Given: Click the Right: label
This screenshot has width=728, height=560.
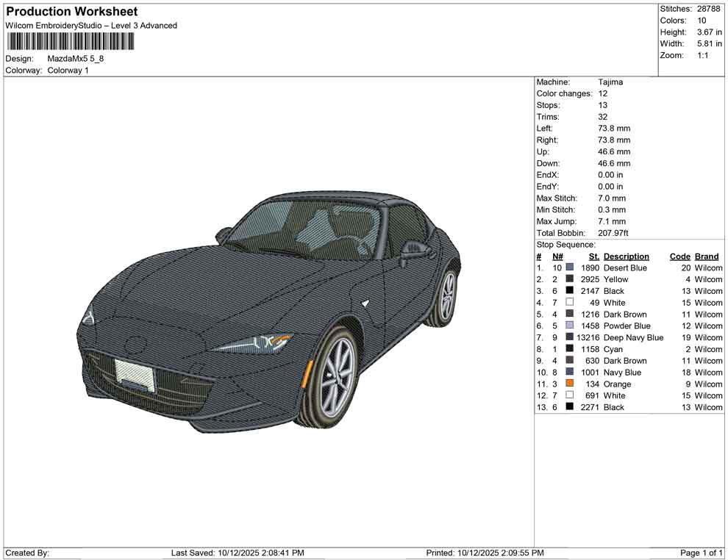Looking at the screenshot, I should (x=547, y=140).
